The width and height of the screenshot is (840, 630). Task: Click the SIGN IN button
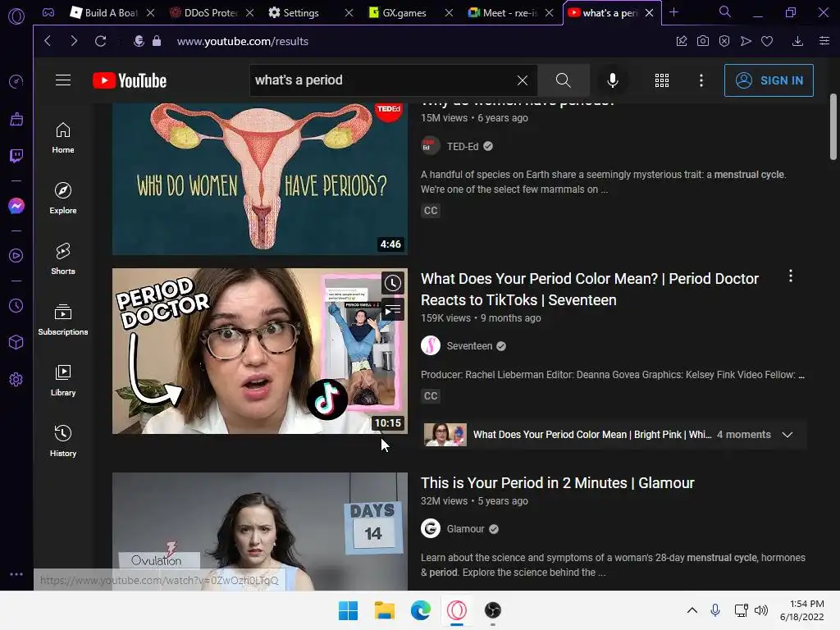pyautogui.click(x=769, y=80)
